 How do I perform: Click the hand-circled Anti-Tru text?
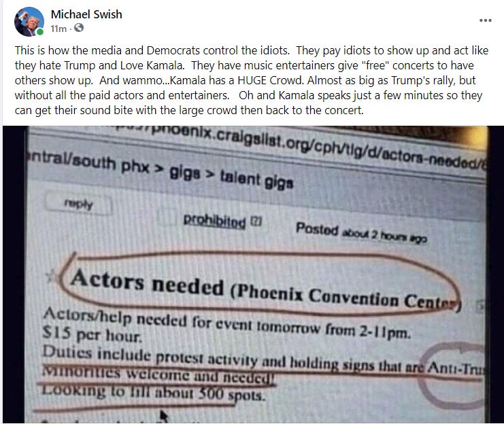pos(456,368)
